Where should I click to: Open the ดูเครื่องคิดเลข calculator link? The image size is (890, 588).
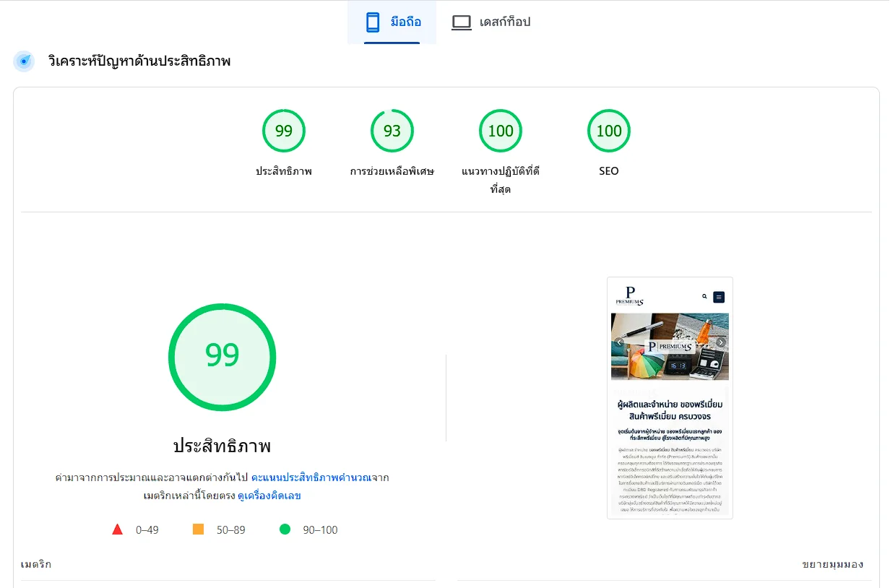(269, 496)
